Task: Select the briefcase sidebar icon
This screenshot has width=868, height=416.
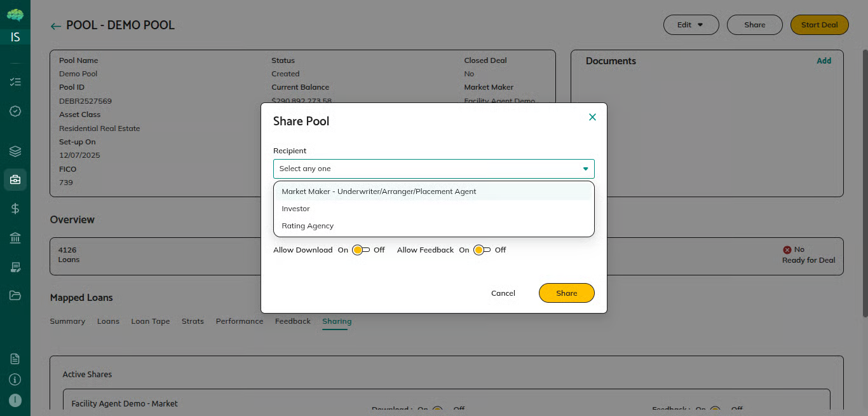Action: [15, 180]
